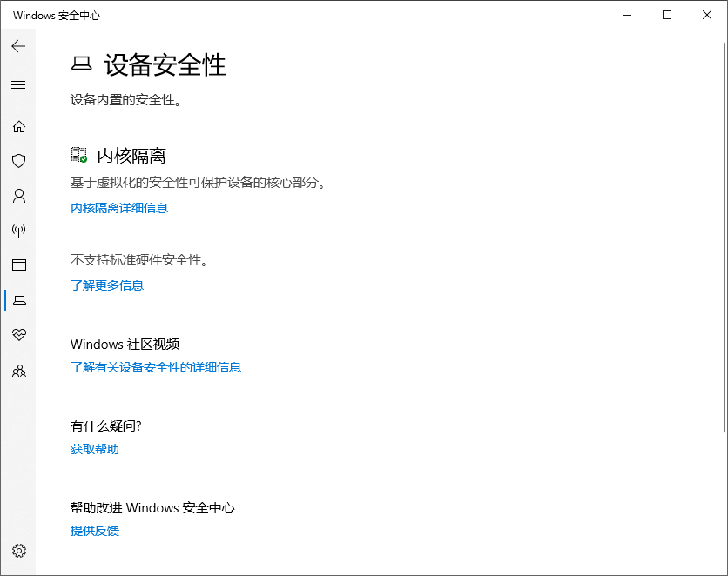The height and width of the screenshot is (576, 728).
Task: Open 了解有关设备安全性的详细信息 link
Action: [156, 368]
